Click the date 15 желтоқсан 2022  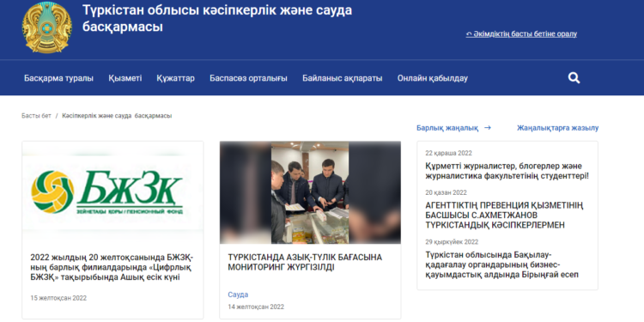click(58, 298)
